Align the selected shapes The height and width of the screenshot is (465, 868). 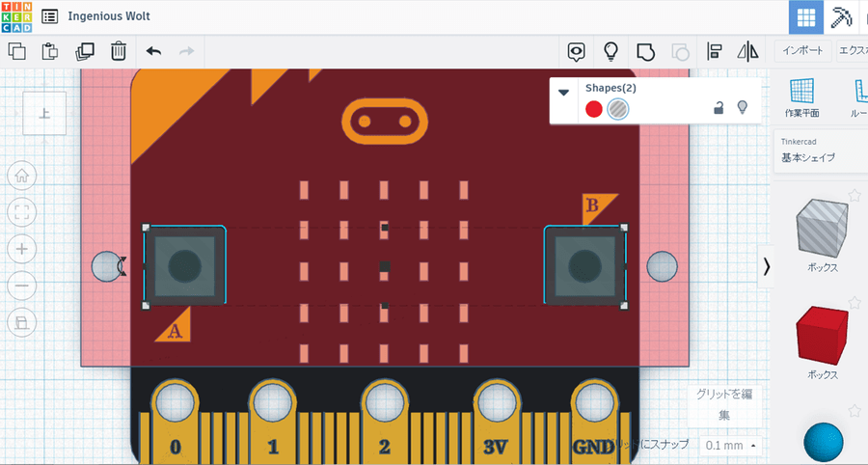[715, 52]
